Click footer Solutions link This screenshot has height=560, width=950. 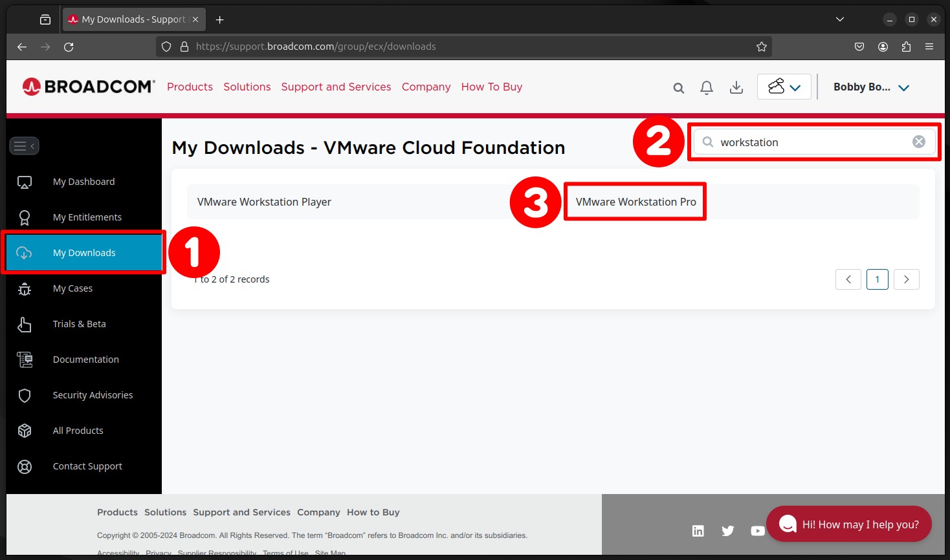[165, 512]
